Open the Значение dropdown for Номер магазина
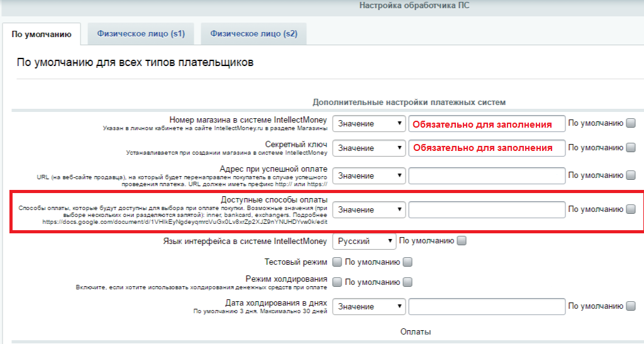 pos(369,124)
